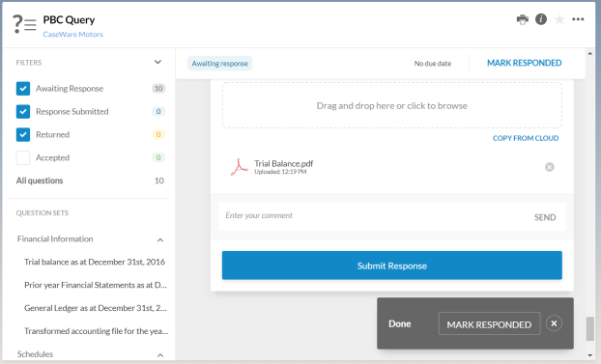Viewport: 601px width, 364px height.
Task: Collapse the Financial Information question set
Action: tap(160, 240)
